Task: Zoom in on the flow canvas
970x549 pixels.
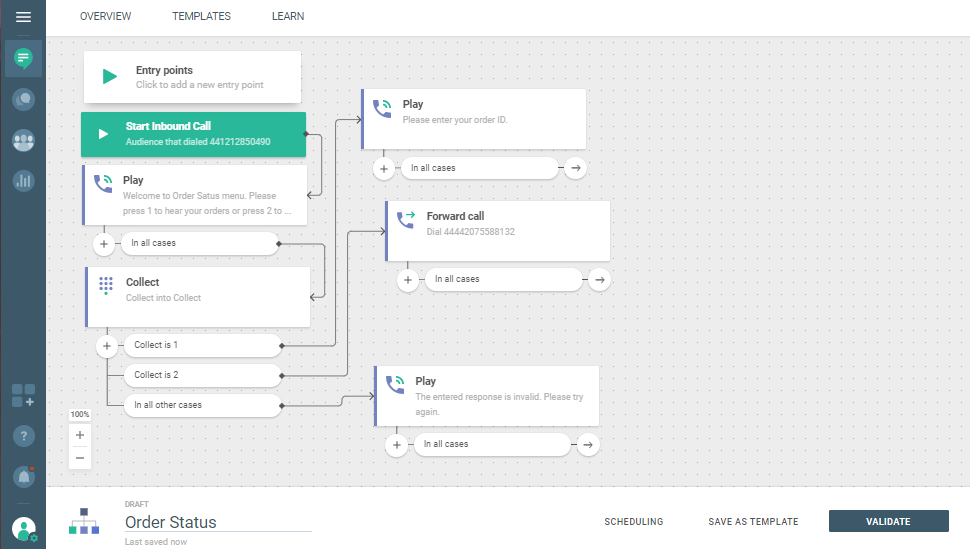Action: pos(80,435)
